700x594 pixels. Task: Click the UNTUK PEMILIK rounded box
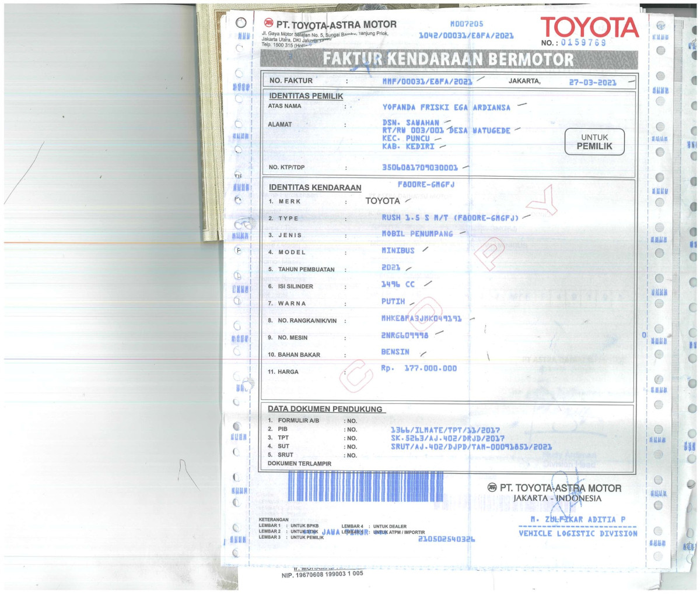click(594, 142)
